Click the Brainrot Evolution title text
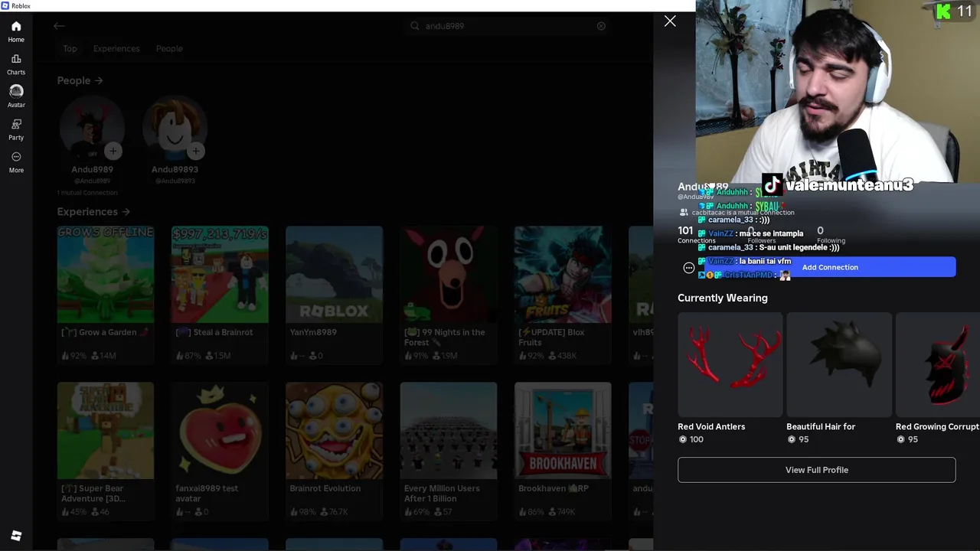Image resolution: width=980 pixels, height=551 pixels. click(x=325, y=488)
